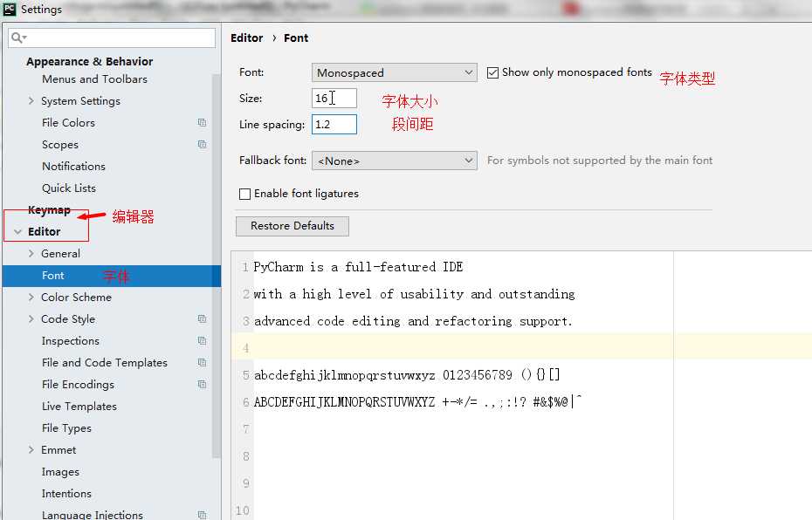
Task: Expand the Code Style node
Action: tap(31, 318)
